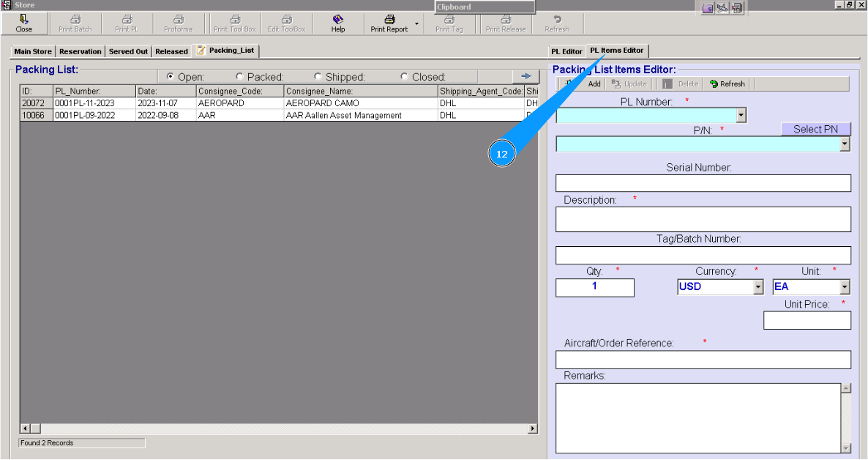Click the airplane icon in title bar
868x460 pixels.
[x=722, y=8]
